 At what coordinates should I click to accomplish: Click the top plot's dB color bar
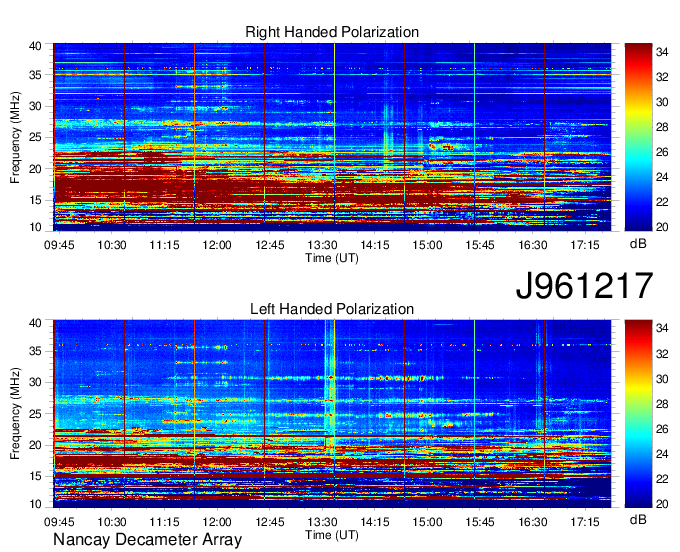click(x=638, y=137)
